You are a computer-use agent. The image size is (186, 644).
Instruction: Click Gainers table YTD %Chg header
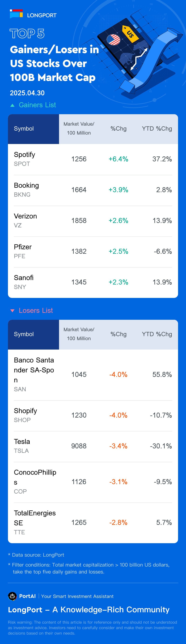click(157, 129)
